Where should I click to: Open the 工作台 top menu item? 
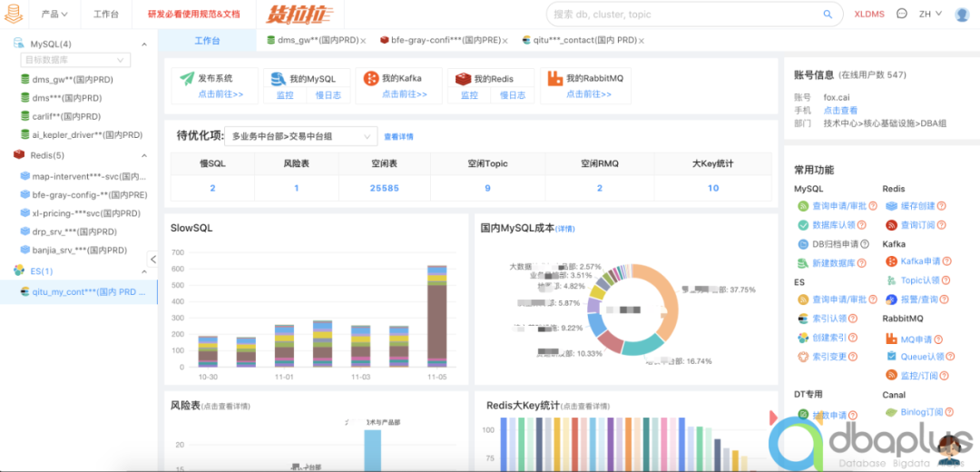coord(105,14)
